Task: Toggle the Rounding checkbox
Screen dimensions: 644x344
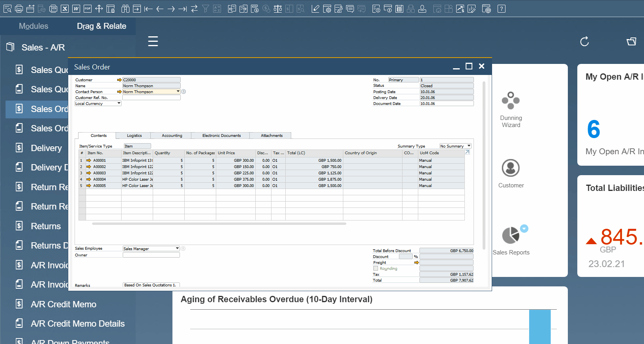Action: point(376,269)
